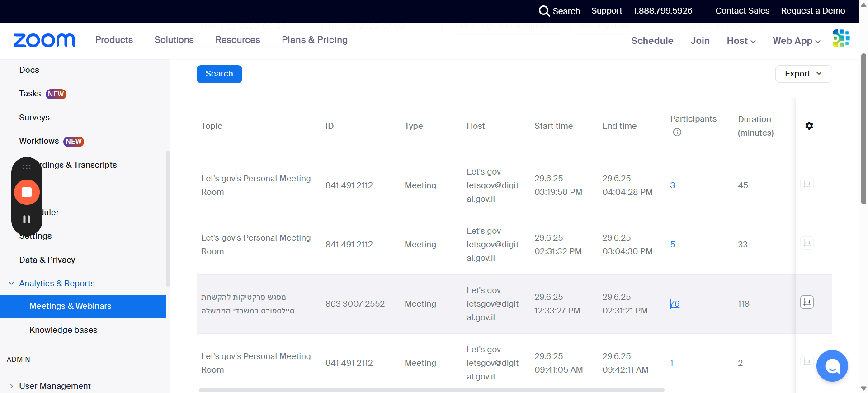Open Data & Privacy in sidebar
The height and width of the screenshot is (393, 868).
pyautogui.click(x=47, y=260)
